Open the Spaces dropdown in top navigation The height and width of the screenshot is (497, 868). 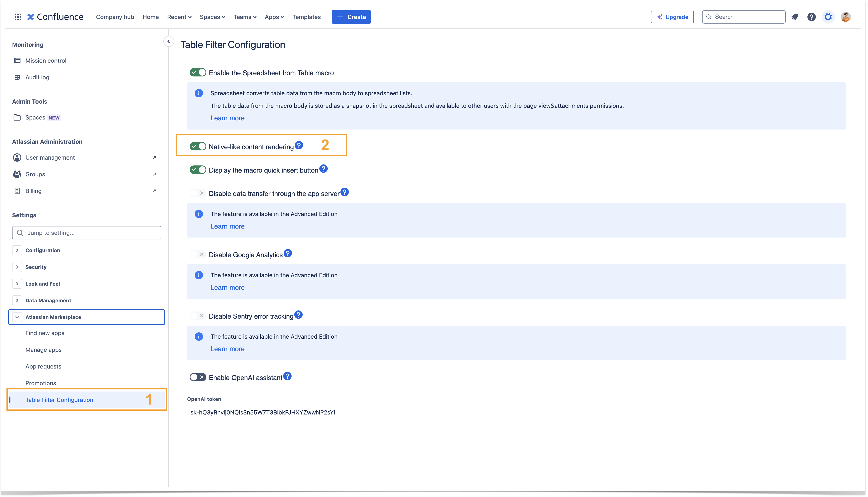click(212, 17)
